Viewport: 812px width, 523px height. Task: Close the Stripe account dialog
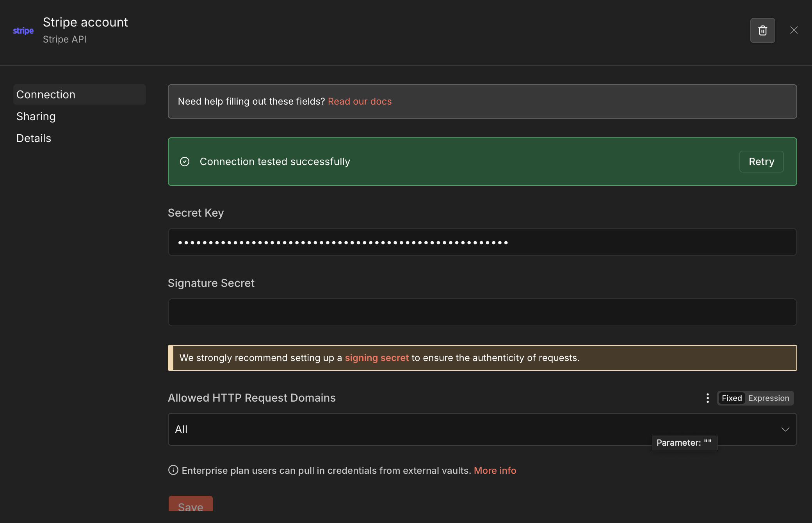[x=794, y=30]
